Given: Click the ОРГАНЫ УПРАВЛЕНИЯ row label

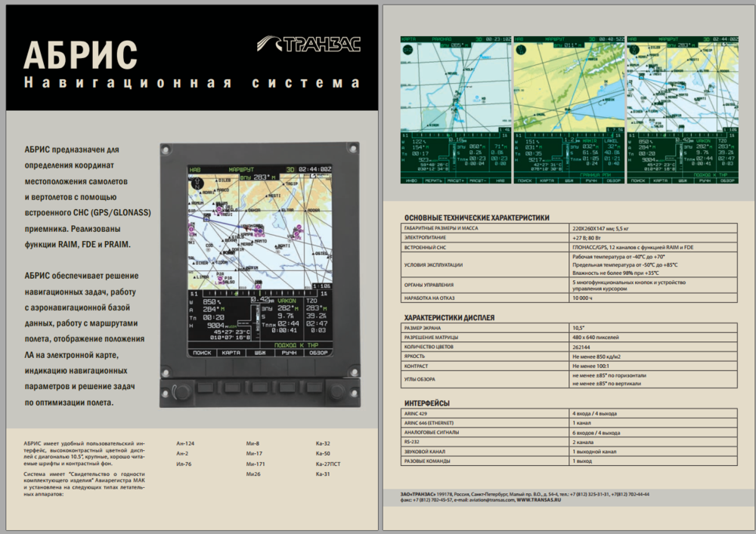Looking at the screenshot, I should click(x=429, y=285).
